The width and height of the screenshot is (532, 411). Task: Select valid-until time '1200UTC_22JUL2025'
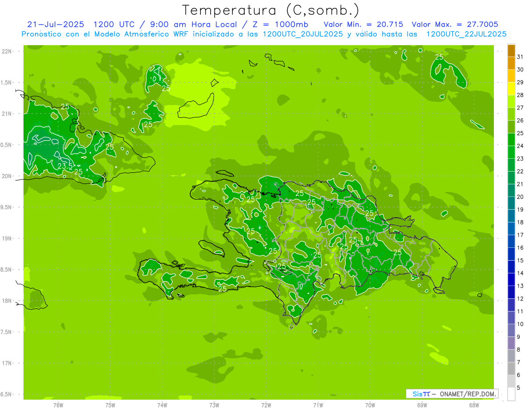(466, 34)
